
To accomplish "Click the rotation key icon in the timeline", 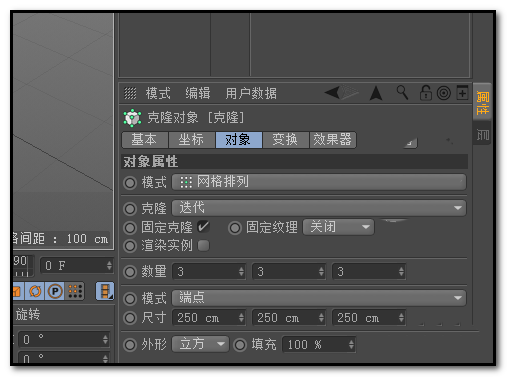I will (35, 291).
